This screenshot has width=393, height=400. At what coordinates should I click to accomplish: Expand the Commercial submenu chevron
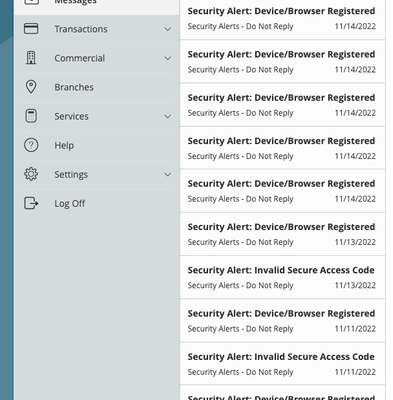point(168,58)
